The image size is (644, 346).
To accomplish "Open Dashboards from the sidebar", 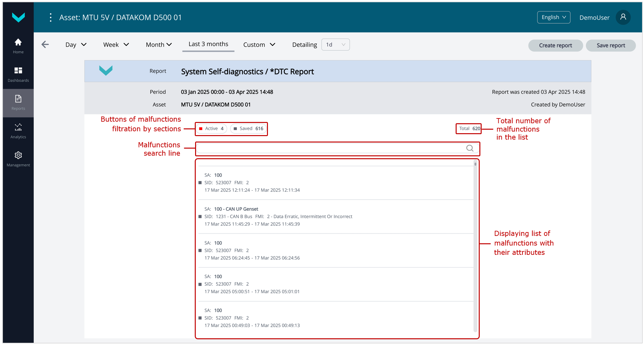I will click(x=18, y=74).
